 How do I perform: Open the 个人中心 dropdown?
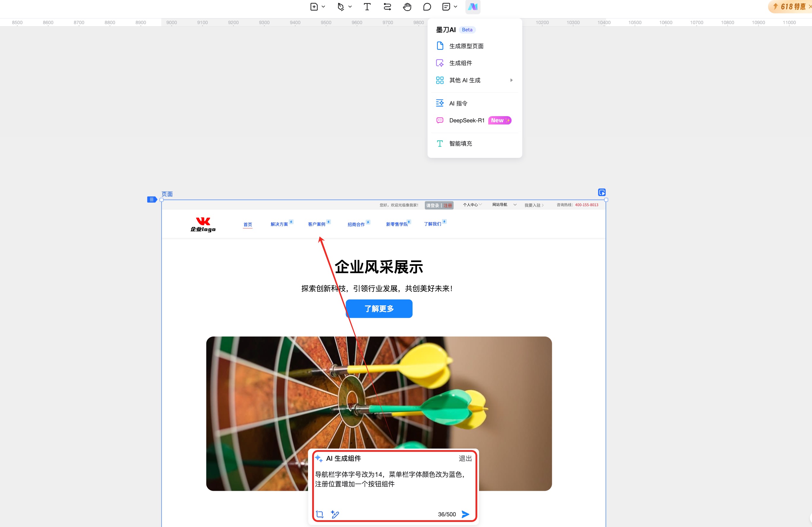pos(472,205)
